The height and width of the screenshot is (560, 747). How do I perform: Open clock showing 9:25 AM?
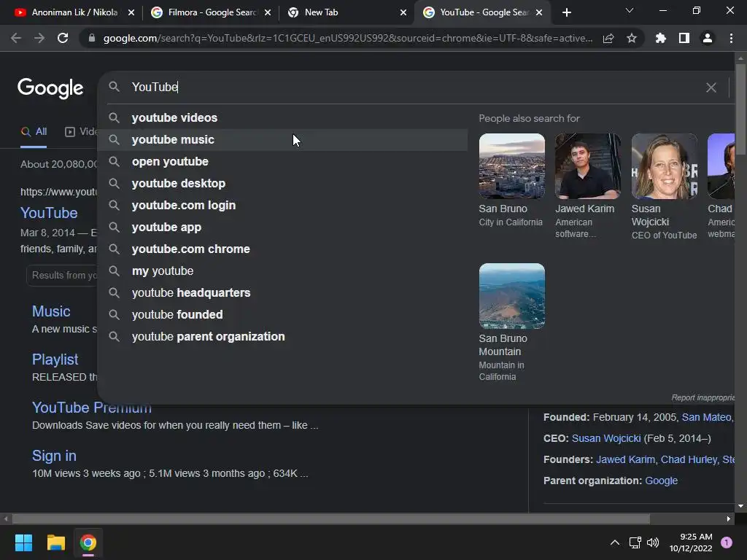point(691,542)
